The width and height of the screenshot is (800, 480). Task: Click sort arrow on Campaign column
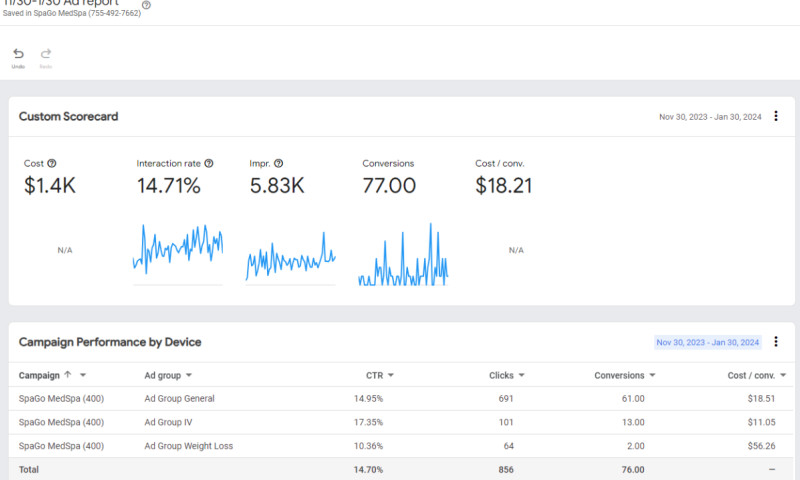[68, 375]
